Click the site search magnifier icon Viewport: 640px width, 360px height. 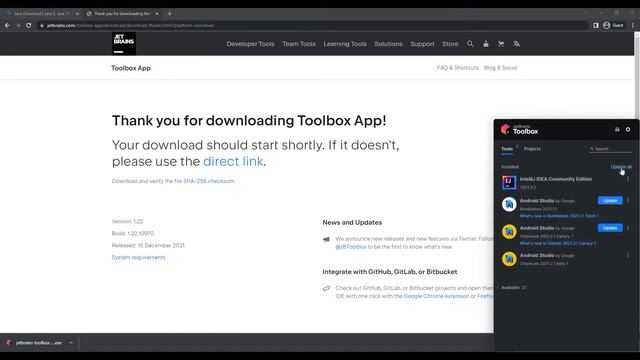click(x=470, y=44)
